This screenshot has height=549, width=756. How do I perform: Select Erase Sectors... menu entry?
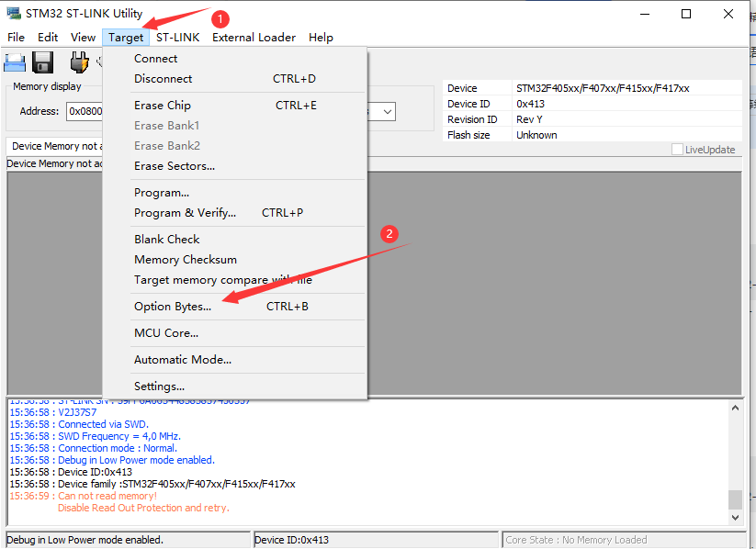tap(235, 166)
